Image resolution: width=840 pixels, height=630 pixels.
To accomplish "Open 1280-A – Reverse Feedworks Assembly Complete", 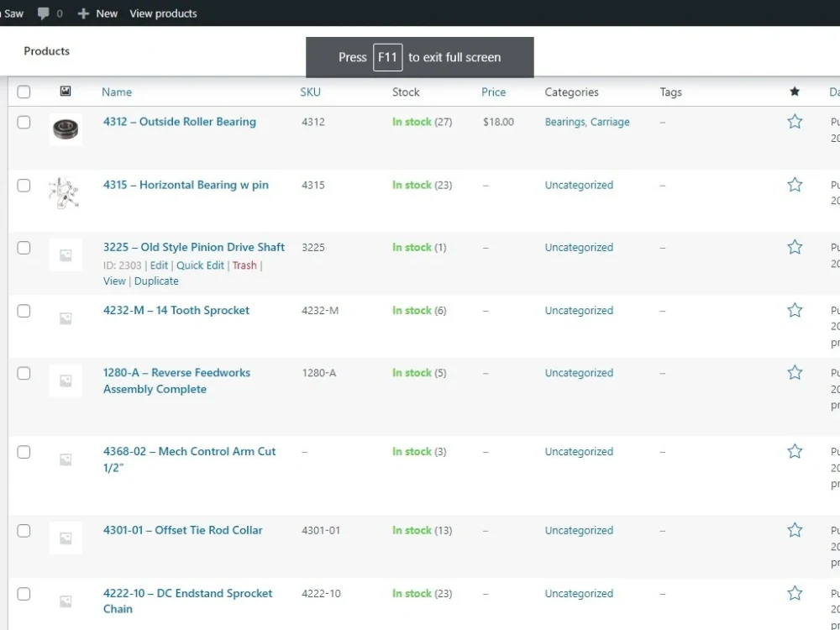I will click(176, 381).
